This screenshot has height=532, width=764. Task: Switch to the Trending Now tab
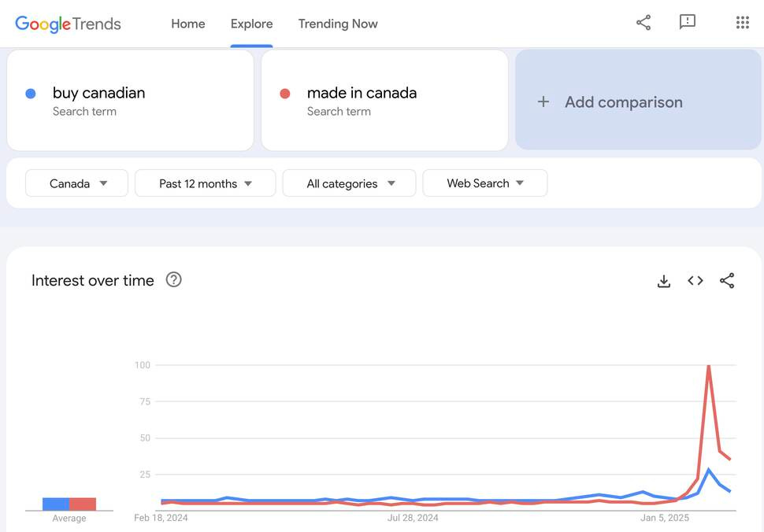pyautogui.click(x=338, y=24)
